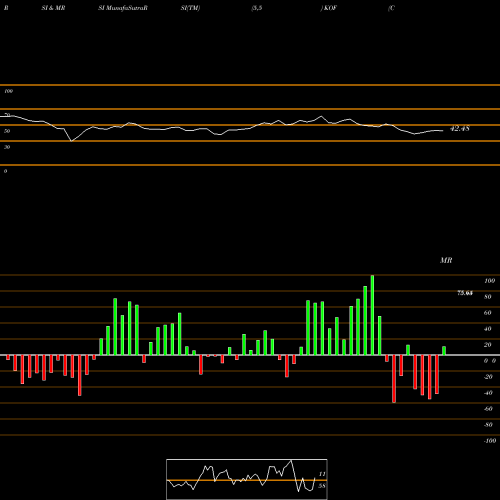The height and width of the screenshot is (500, 500).
Task: Click the value 58 in mini chart
Action: 322,486
